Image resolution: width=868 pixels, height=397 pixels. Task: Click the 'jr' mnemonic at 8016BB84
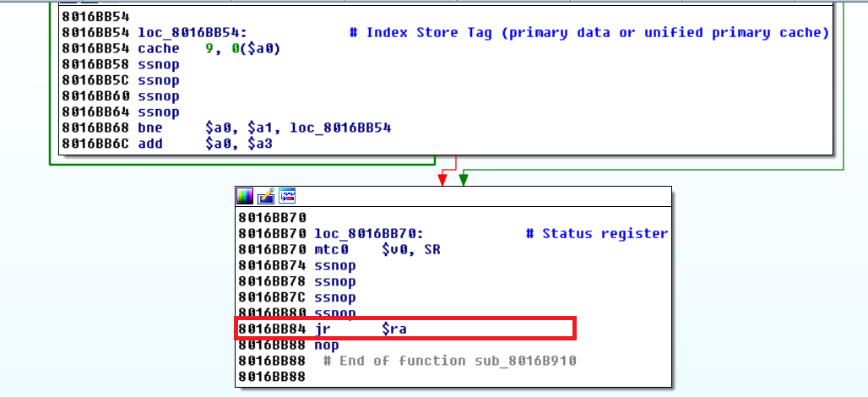tap(323, 329)
